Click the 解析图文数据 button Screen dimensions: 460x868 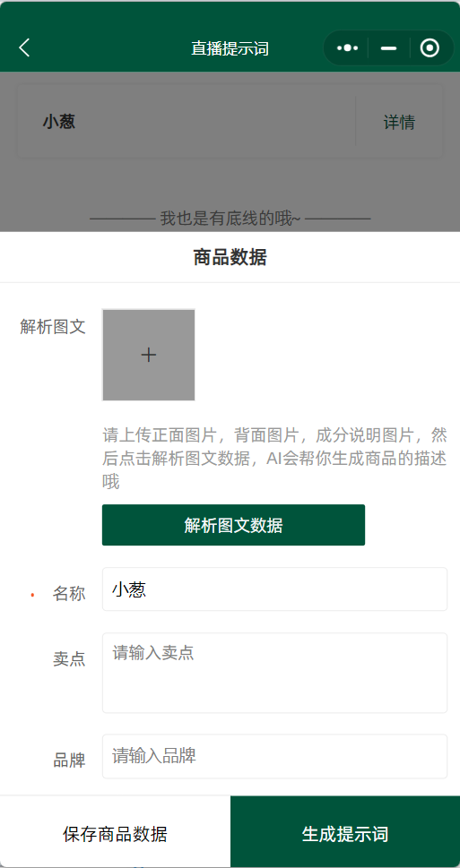pos(233,525)
